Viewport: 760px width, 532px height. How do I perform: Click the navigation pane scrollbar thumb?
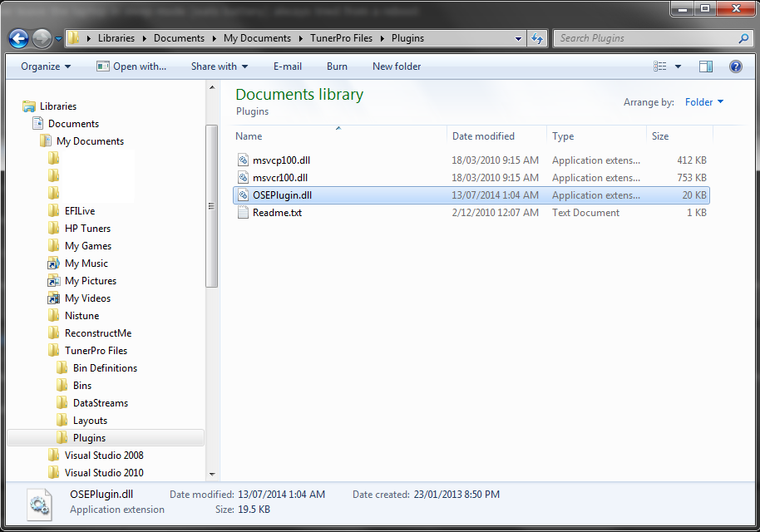[212, 206]
